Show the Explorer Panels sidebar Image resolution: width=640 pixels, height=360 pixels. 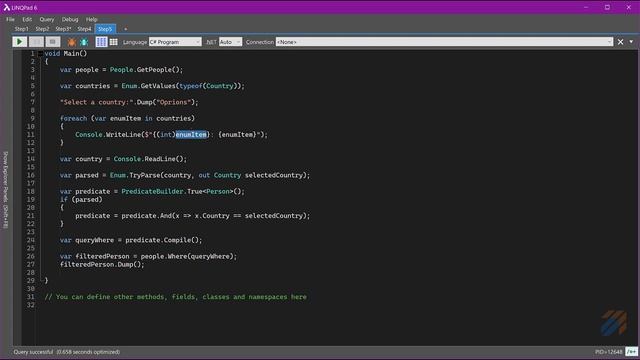pyautogui.click(x=6, y=190)
